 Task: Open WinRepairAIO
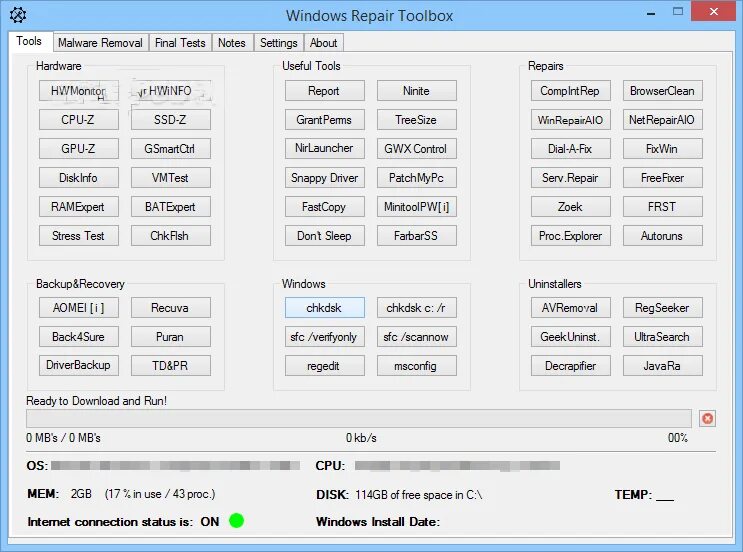[571, 119]
